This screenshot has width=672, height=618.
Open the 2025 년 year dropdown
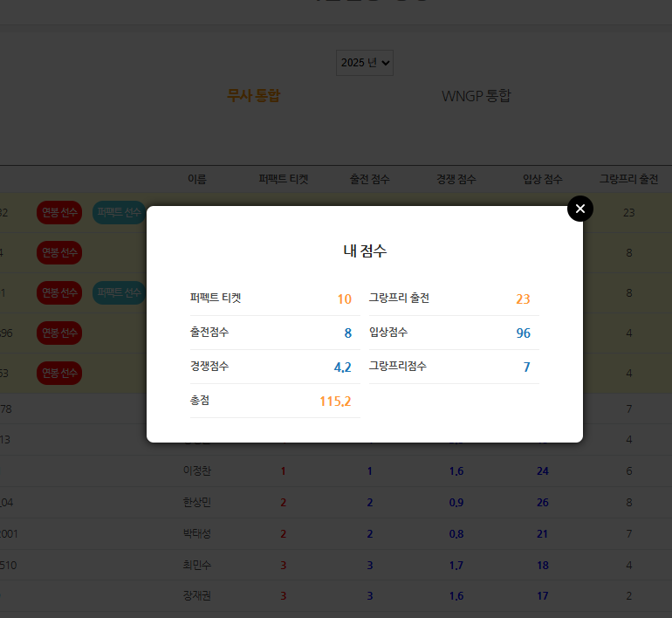coord(365,63)
